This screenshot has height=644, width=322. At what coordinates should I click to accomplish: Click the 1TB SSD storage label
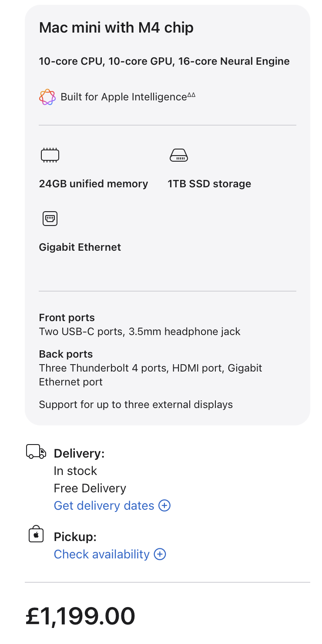tap(209, 184)
